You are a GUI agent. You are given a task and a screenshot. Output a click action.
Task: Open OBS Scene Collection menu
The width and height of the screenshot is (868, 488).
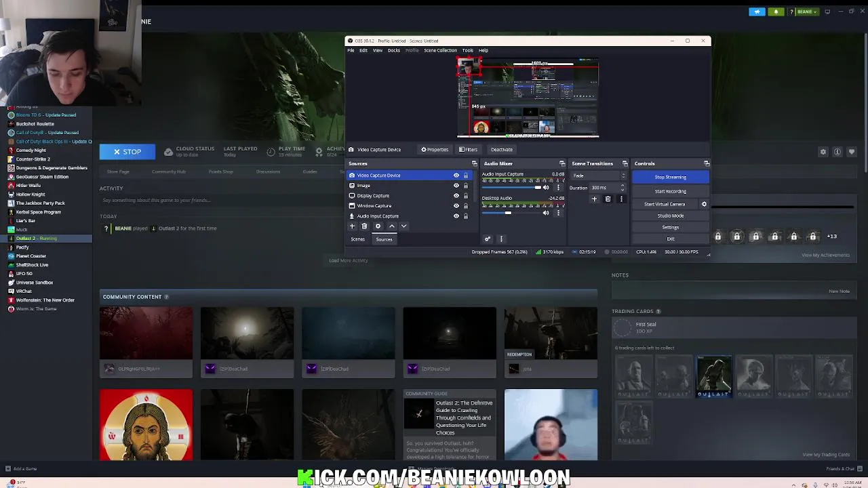click(440, 50)
